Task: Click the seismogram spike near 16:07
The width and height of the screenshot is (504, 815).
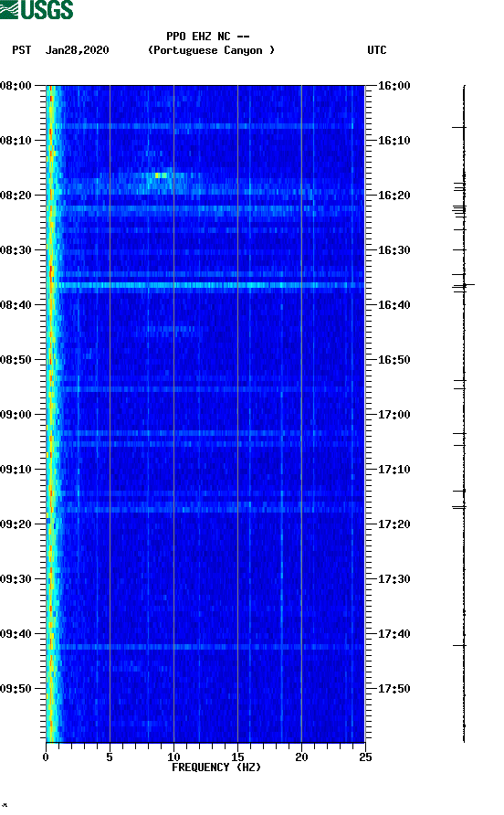Action: point(459,127)
